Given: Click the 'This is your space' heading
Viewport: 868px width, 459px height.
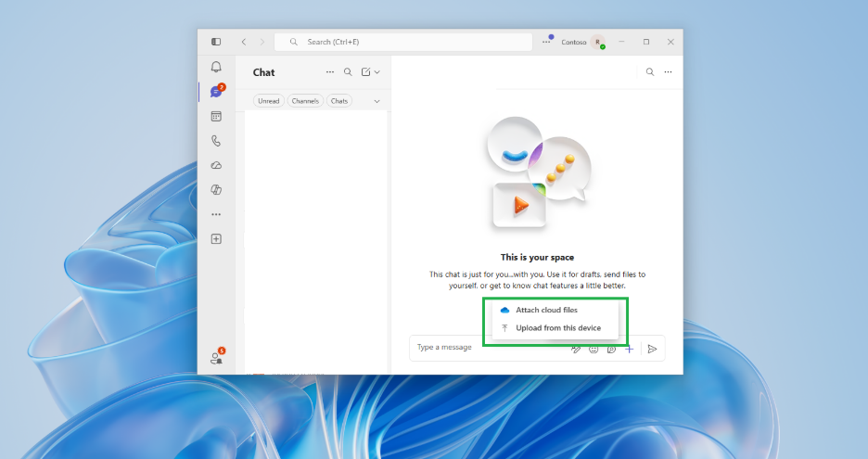Looking at the screenshot, I should coord(537,257).
